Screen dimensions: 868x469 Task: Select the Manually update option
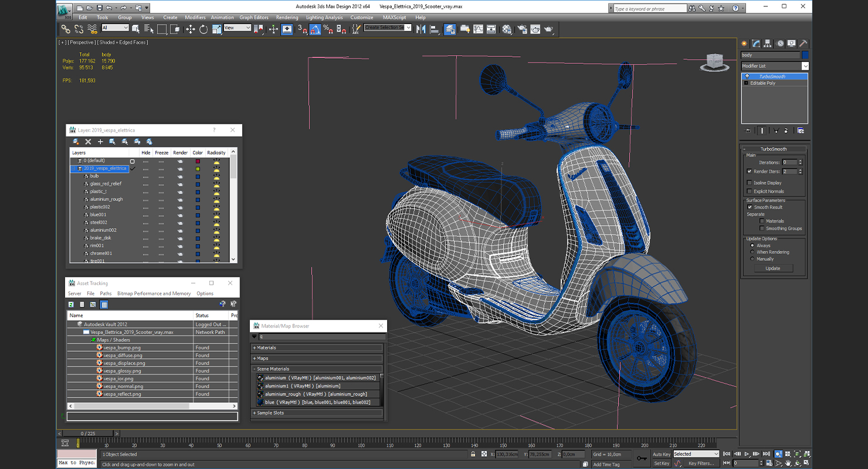[x=752, y=259]
